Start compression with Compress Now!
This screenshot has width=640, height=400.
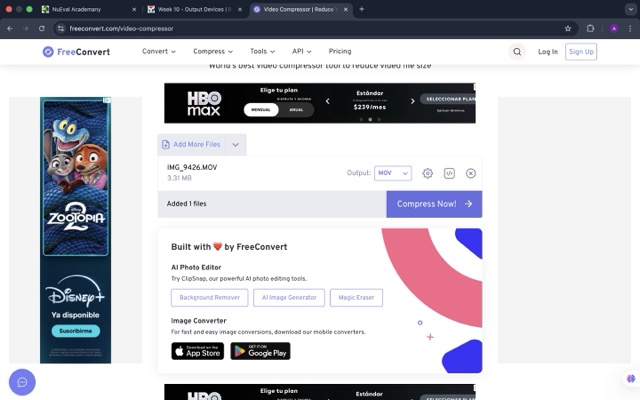click(434, 204)
